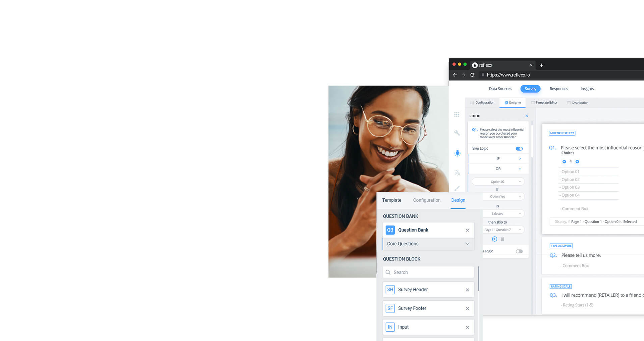Viewport: 644px width, 341px height.
Task: Click the Option 02 choice field
Action: [x=588, y=180]
